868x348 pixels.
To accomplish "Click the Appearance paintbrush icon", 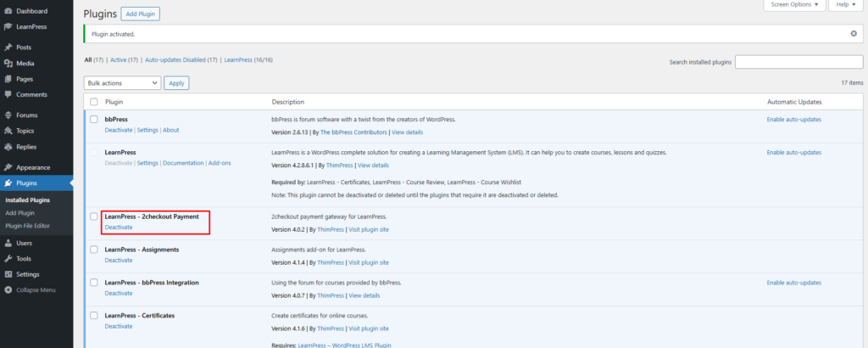I will coord(8,167).
